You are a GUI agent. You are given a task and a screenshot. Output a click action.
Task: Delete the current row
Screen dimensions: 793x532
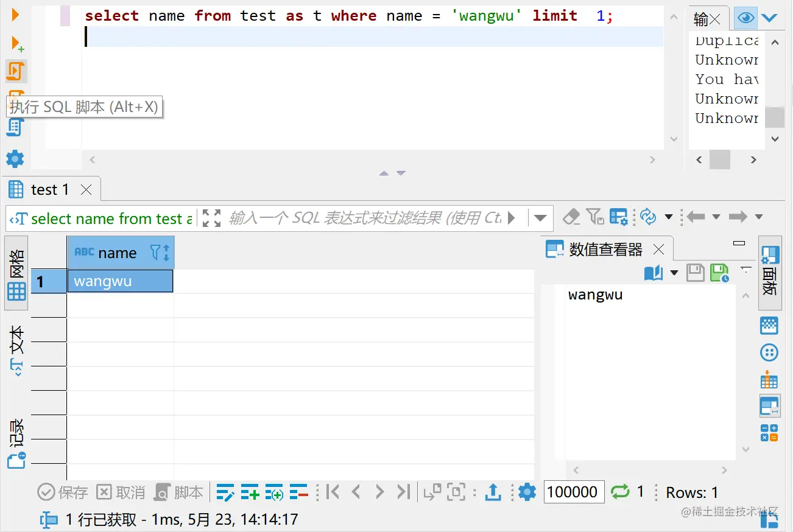[298, 492]
